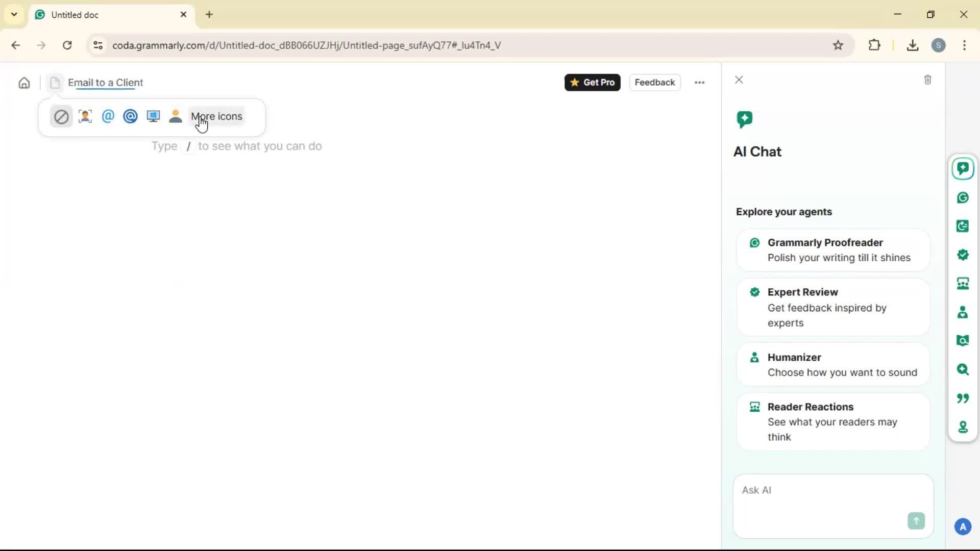The width and height of the screenshot is (980, 551).
Task: Open the three-dot more options menu
Action: tap(699, 82)
